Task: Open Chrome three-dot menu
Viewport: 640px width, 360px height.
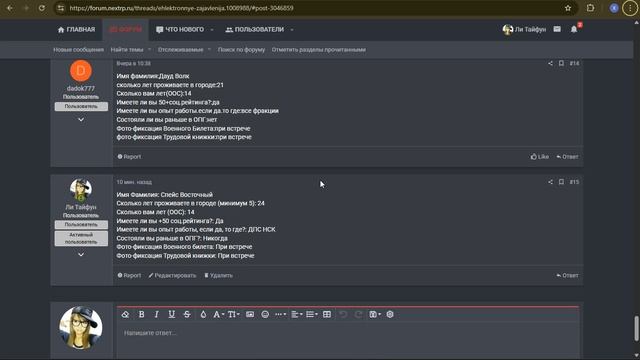Action: 630,8
